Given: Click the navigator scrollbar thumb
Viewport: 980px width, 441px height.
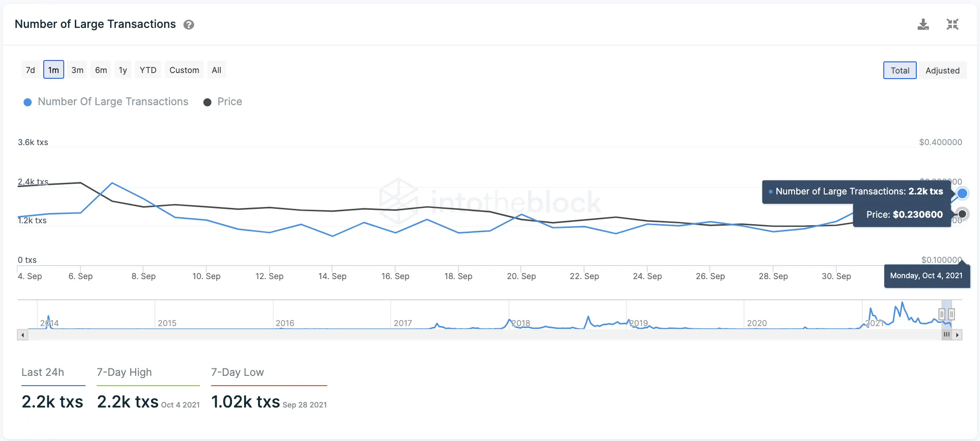Looking at the screenshot, I should (947, 334).
